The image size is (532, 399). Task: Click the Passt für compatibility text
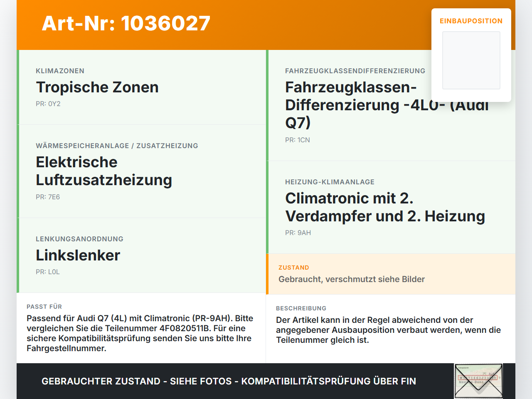click(x=141, y=333)
